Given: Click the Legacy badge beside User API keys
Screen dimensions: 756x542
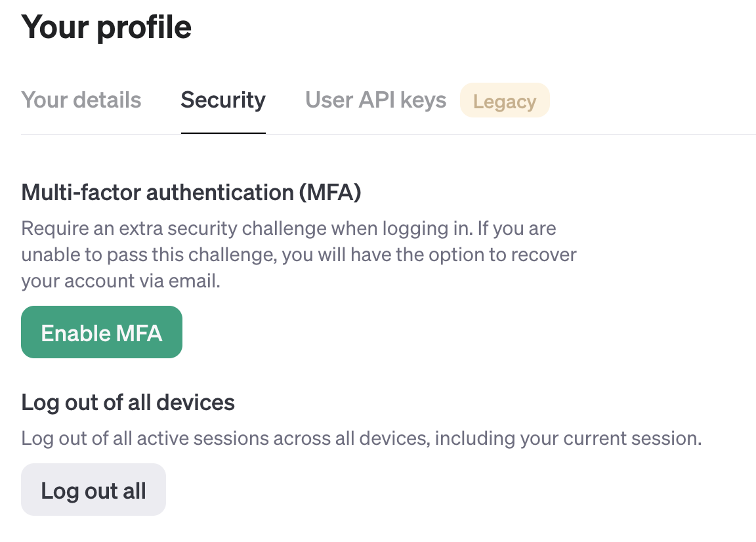Looking at the screenshot, I should (505, 100).
